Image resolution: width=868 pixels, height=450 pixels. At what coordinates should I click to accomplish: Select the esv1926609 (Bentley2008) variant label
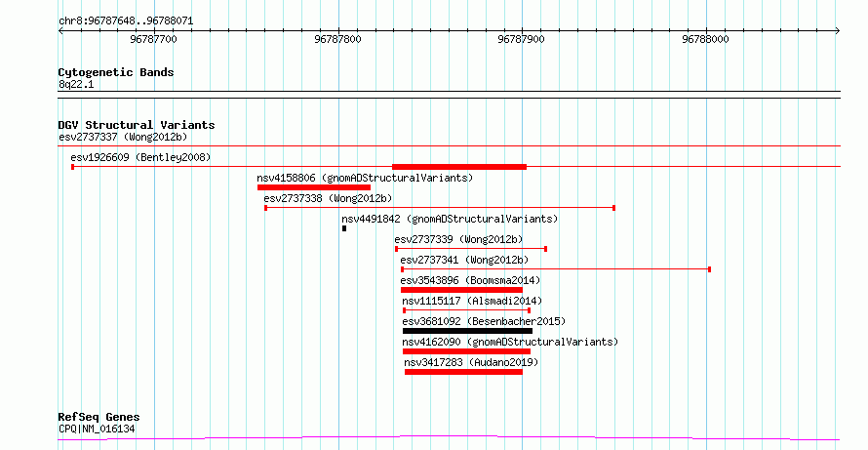(x=140, y=157)
